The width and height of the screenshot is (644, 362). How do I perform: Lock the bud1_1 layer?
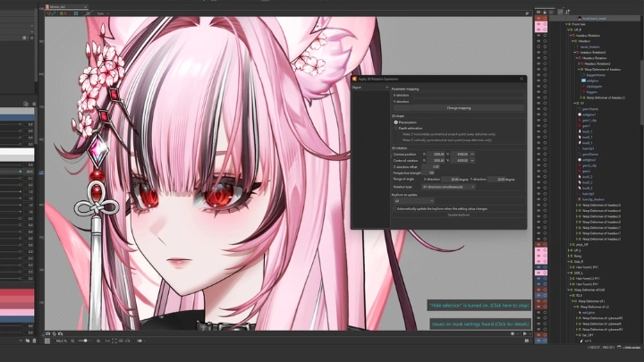(545, 131)
